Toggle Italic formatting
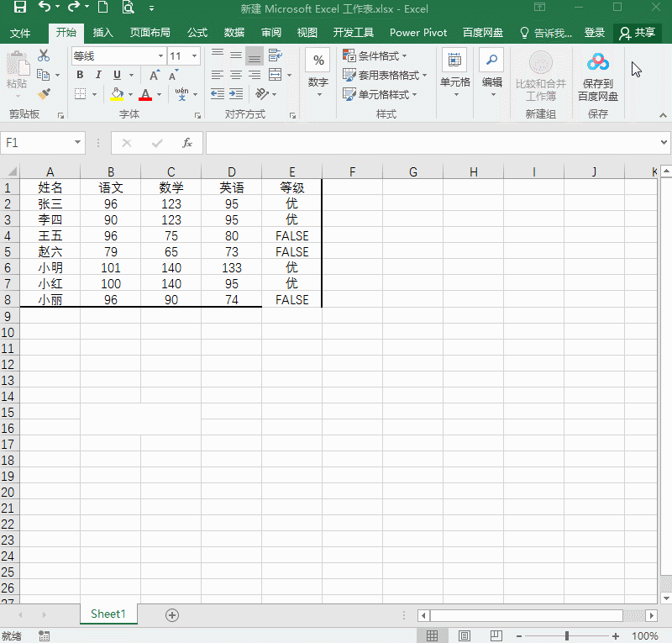The image size is (672, 643). click(x=98, y=75)
